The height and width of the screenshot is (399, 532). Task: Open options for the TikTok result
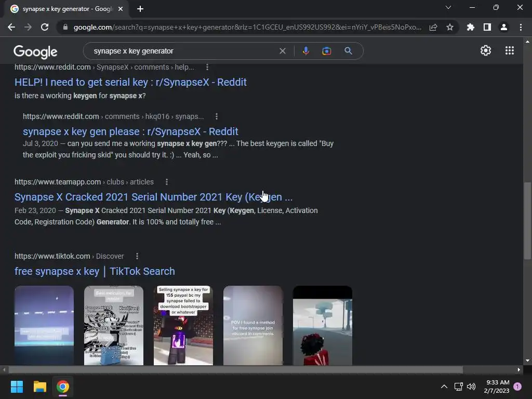click(137, 256)
